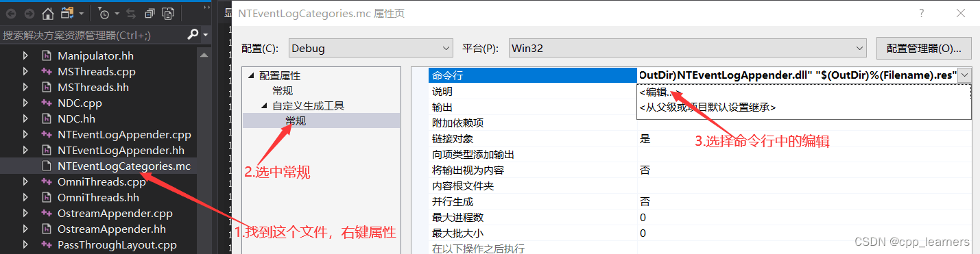Choose <从父级或项目默认设置继承> option
This screenshot has width=980, height=254.
pyautogui.click(x=804, y=107)
